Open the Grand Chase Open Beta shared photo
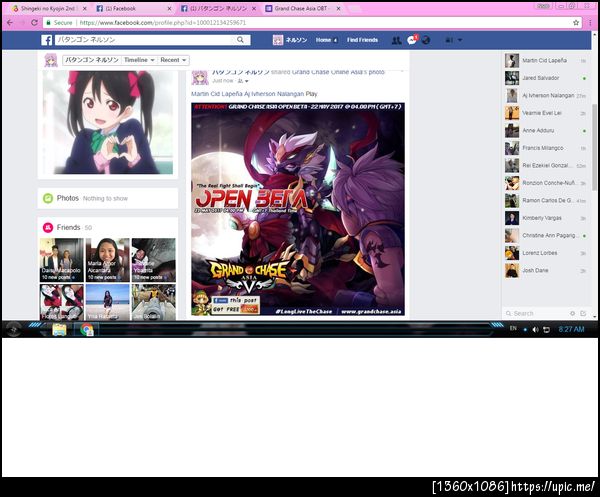Screen dimensions: 600x497 tap(298, 209)
